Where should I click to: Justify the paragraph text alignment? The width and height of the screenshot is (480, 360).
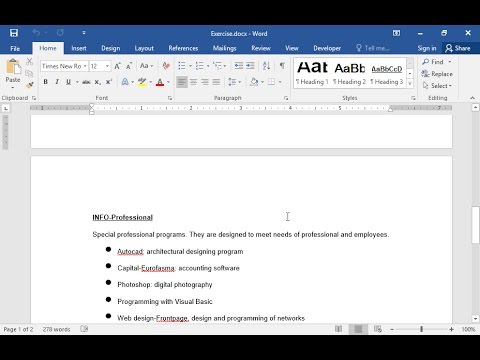tap(216, 82)
